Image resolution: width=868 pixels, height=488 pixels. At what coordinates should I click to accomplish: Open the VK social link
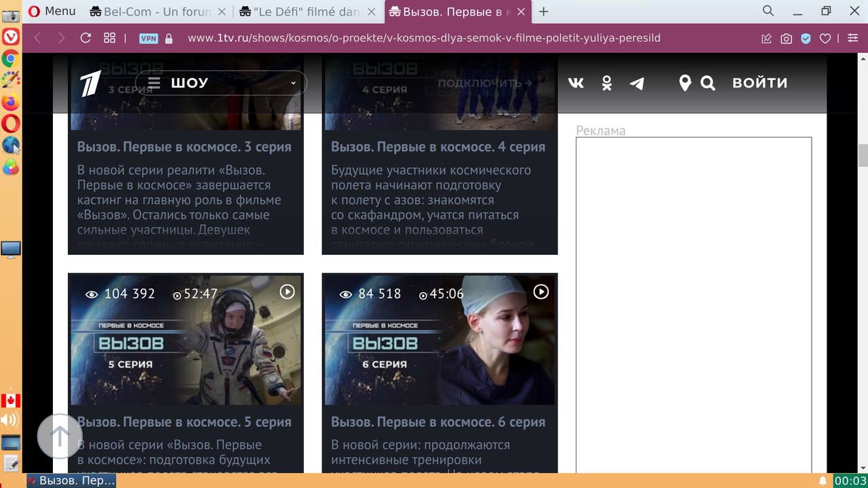(x=576, y=83)
